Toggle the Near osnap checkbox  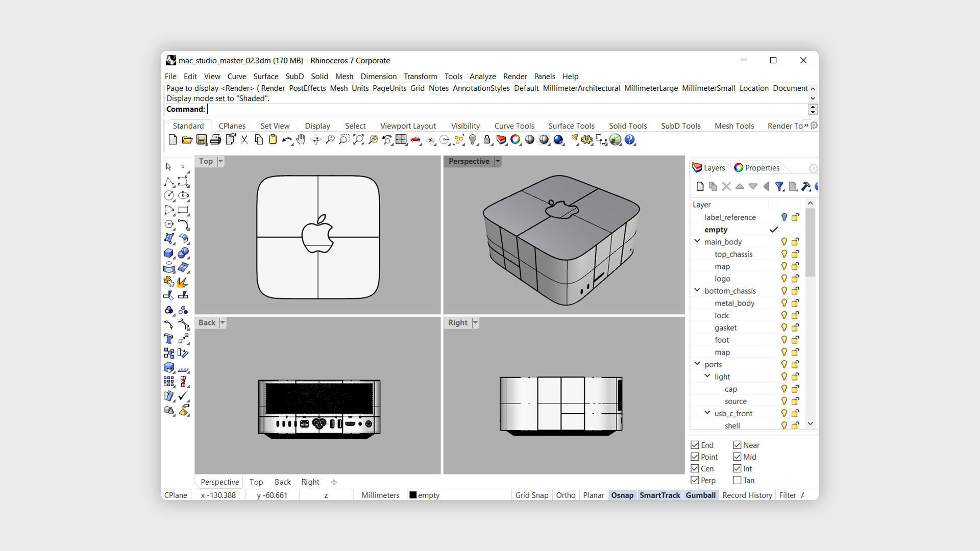(737, 445)
